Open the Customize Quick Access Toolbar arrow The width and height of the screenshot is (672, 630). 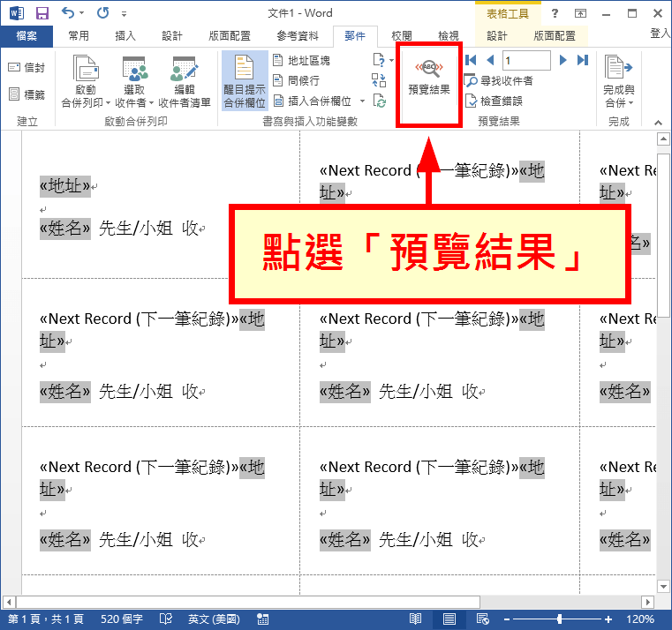(x=124, y=14)
